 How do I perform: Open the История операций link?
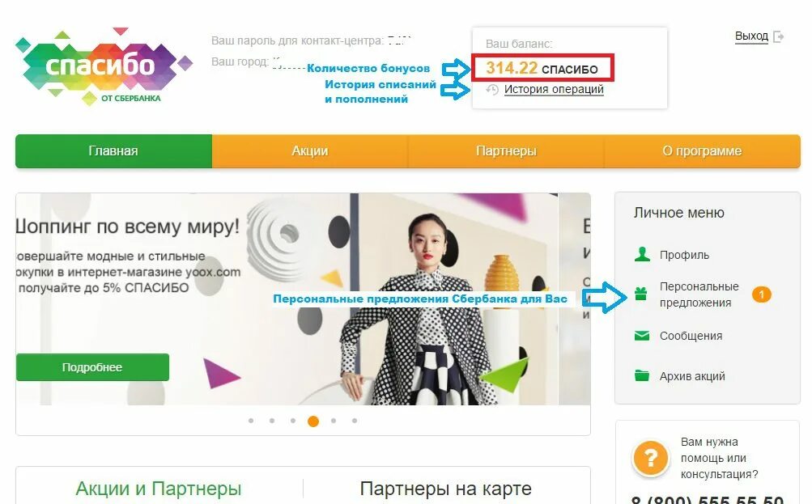point(554,90)
